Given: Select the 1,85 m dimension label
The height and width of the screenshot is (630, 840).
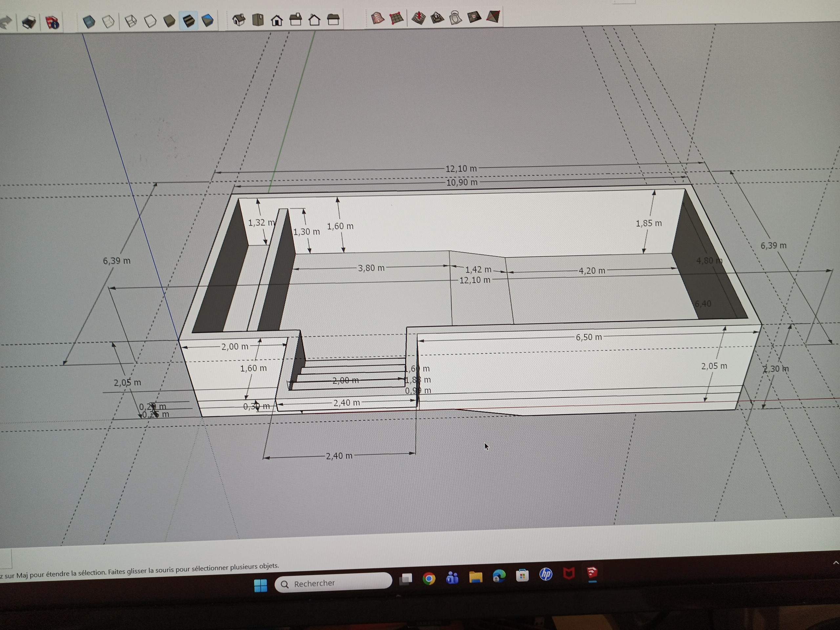Looking at the screenshot, I should pyautogui.click(x=649, y=223).
